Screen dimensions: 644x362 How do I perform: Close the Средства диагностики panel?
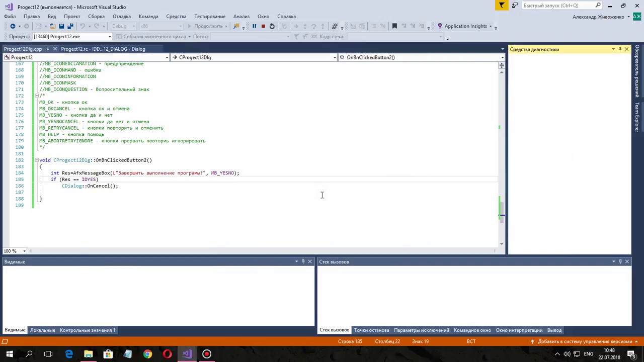[626, 49]
